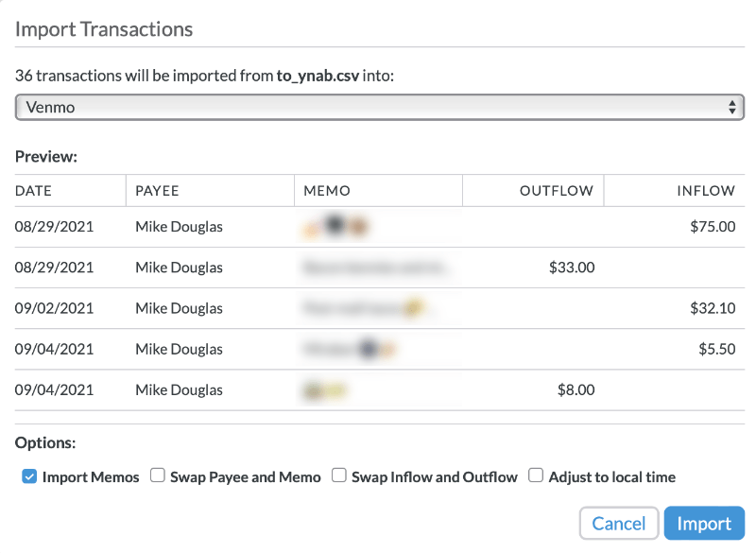Viewport: 756px width, 553px height.
Task: Select the 08/29/2021 row with $75.00 inflow
Action: point(380,227)
